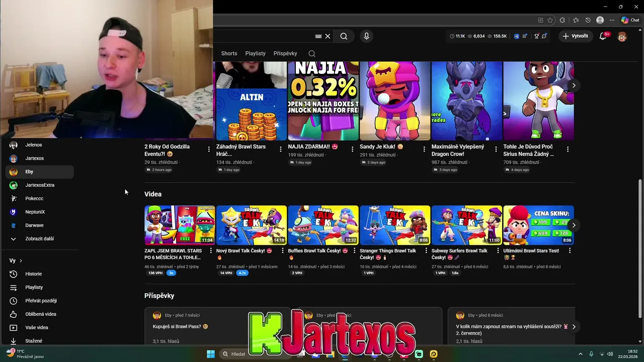
Task: Select Eby in the subscriptions list
Action: click(40, 172)
